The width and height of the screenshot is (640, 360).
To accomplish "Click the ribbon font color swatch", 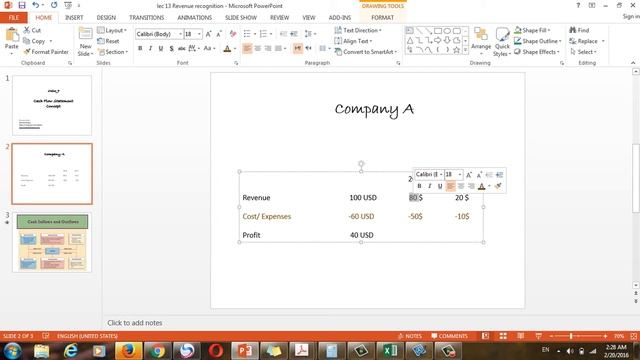I will pyautogui.click(x=227, y=49).
